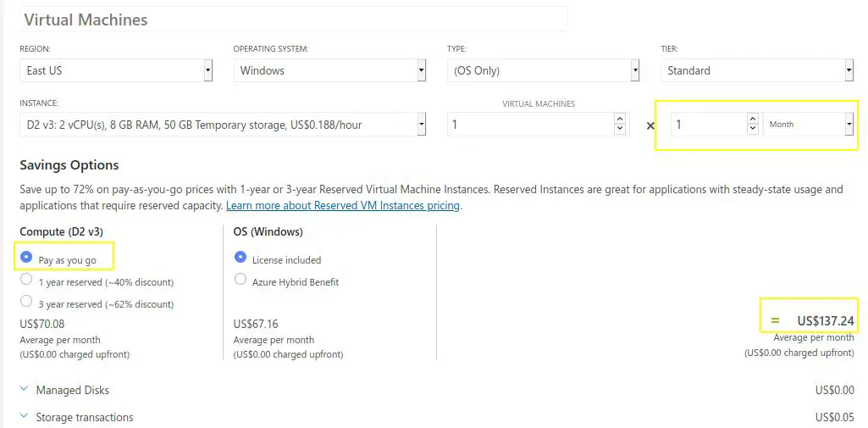Open the Type dropdown showing OS Only
This screenshot has height=428, width=868.
tap(544, 70)
